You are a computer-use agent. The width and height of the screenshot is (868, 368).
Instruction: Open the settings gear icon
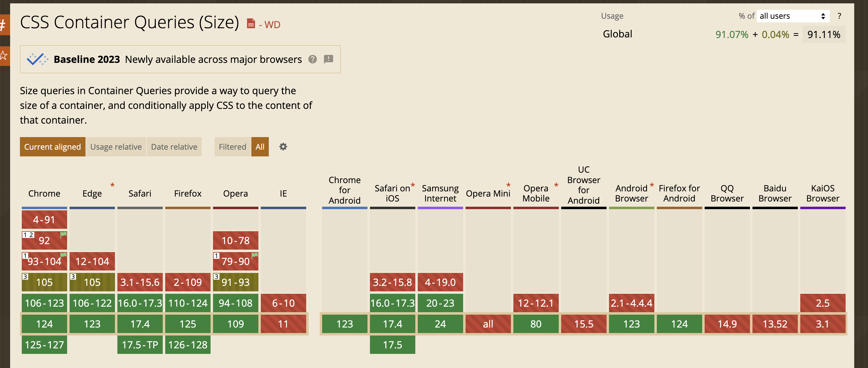[283, 147]
